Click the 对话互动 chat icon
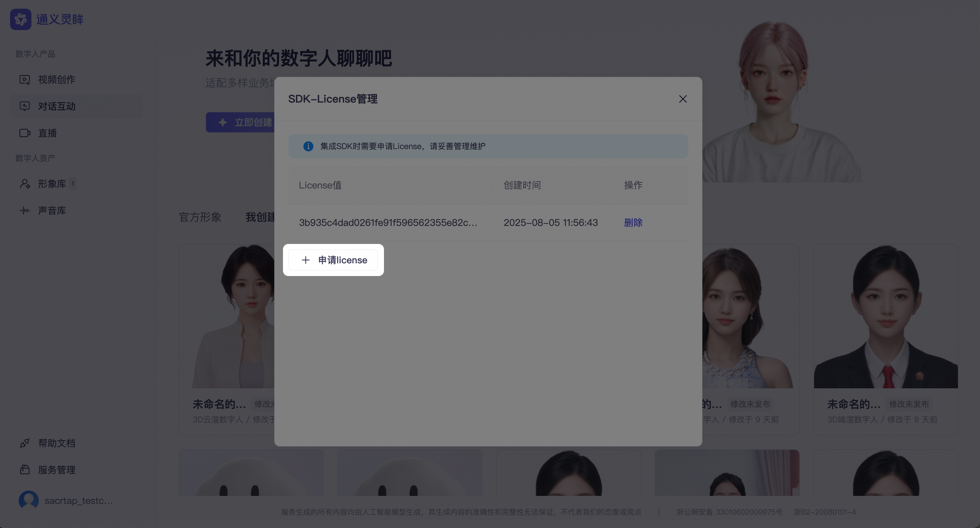 pos(25,106)
